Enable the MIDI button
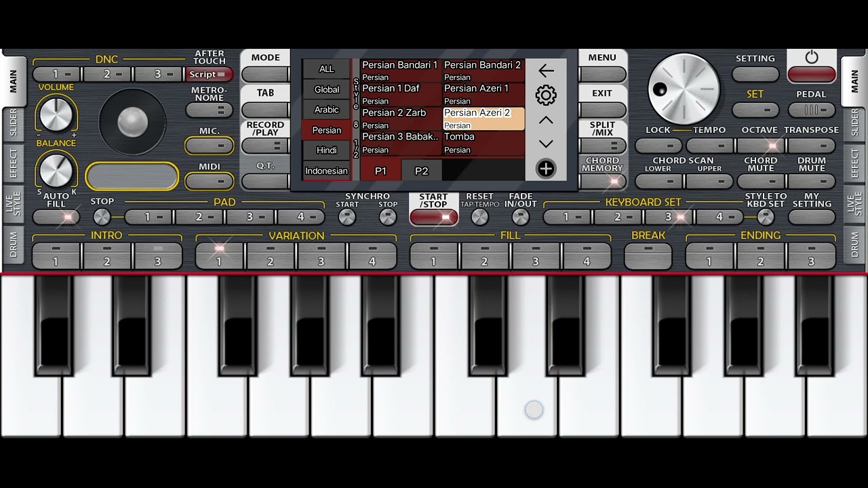868x488 pixels. (x=210, y=182)
